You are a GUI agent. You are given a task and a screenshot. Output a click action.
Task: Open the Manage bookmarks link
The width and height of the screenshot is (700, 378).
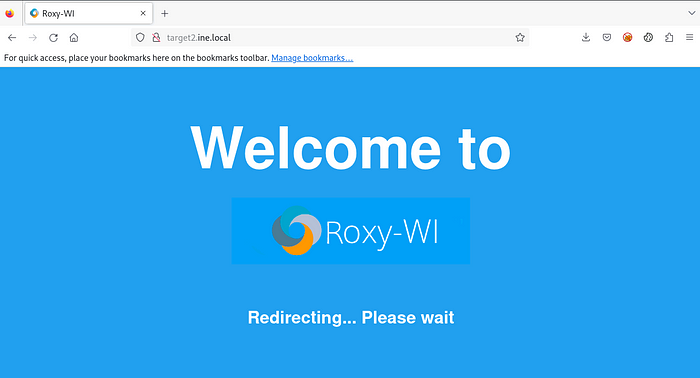pyautogui.click(x=312, y=58)
